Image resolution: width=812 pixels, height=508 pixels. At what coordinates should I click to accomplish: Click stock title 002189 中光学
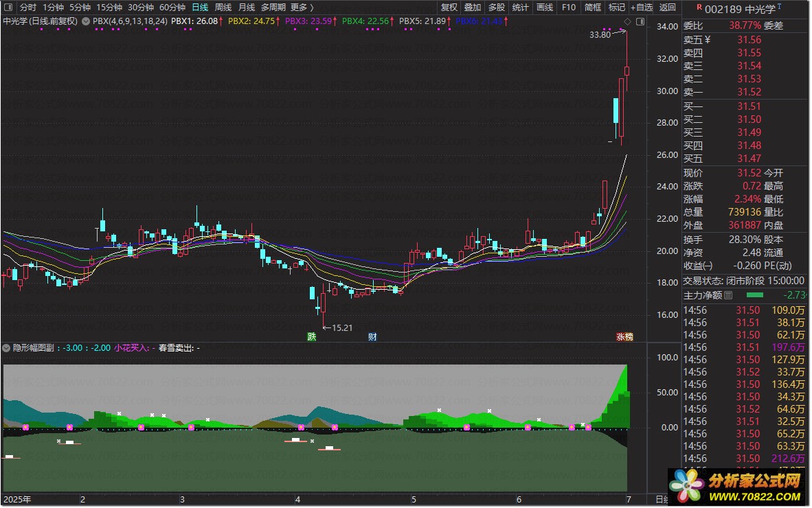740,10
